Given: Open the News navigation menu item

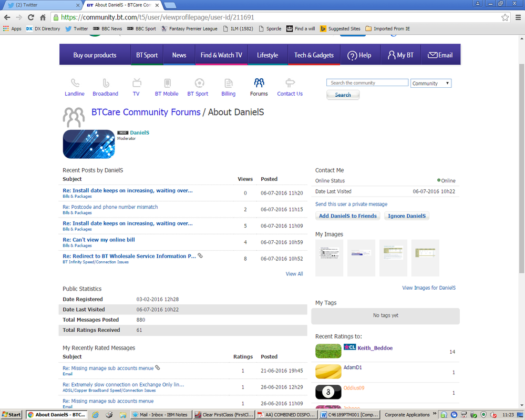Looking at the screenshot, I should point(179,55).
